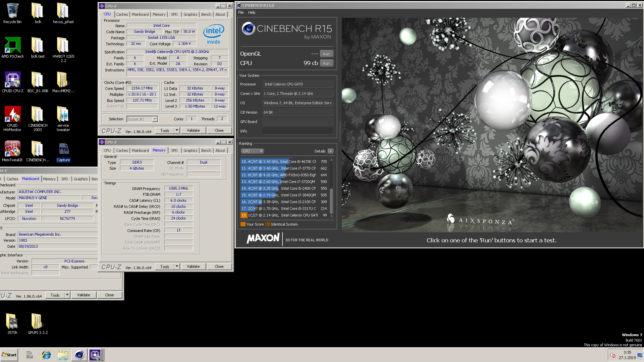Open the hexus_pifast folder icon

(63, 13)
